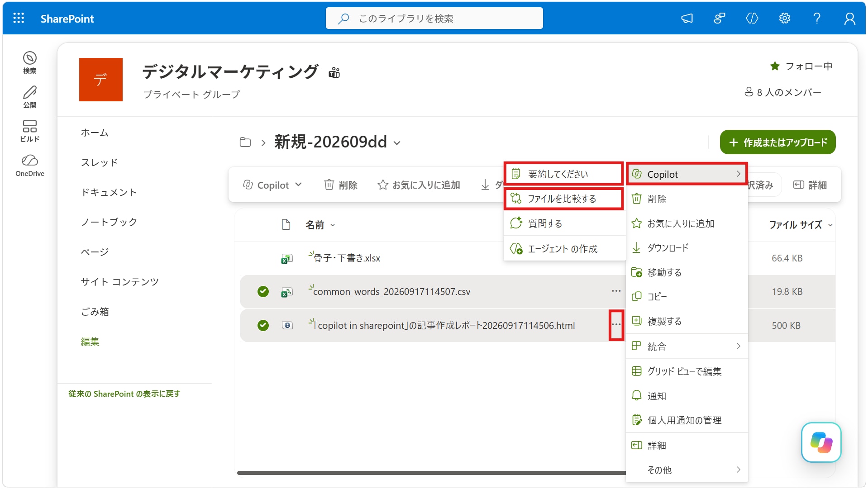
Task: Open the 編集 navigation link
Action: [90, 342]
